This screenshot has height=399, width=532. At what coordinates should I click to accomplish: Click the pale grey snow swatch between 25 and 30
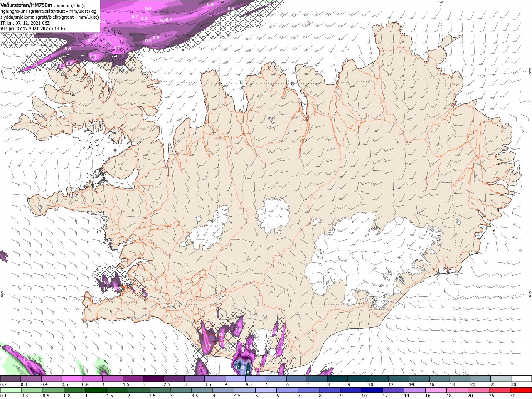pos(501,378)
